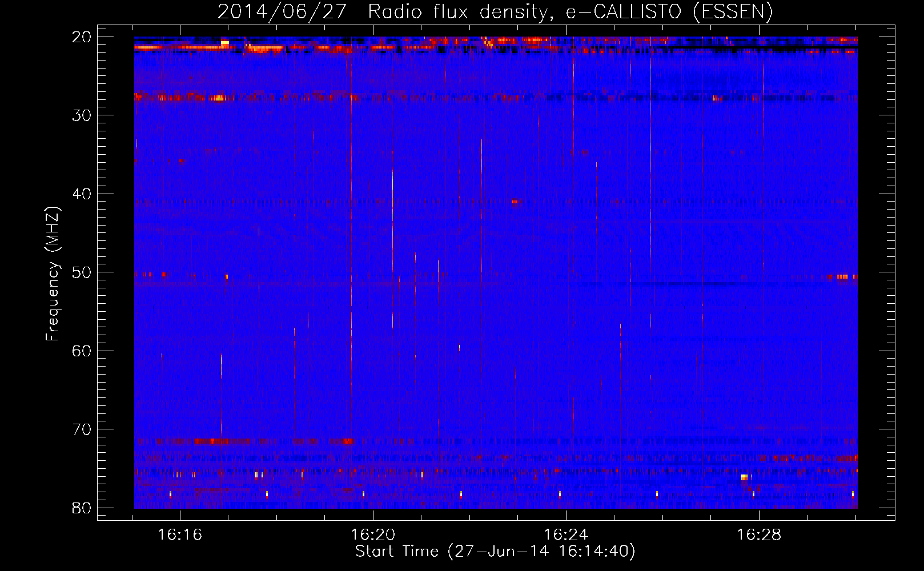Click the 50 MHz frequency tick label

click(82, 272)
